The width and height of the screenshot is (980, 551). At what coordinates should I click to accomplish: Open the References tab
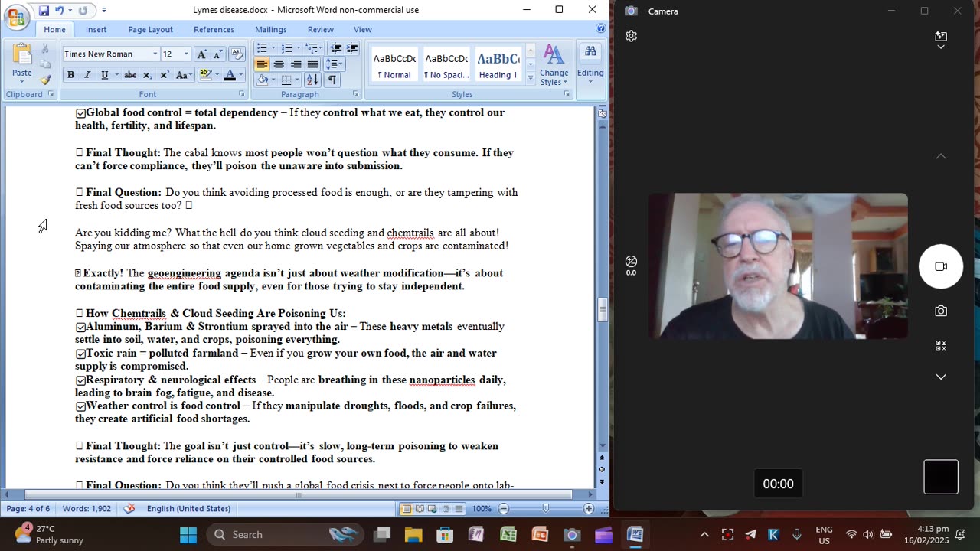point(214,29)
